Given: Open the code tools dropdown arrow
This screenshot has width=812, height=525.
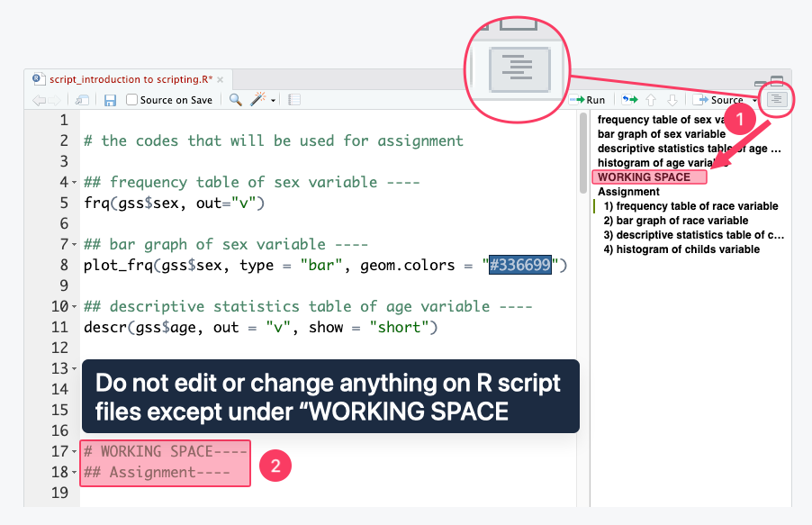Looking at the screenshot, I should coord(273,101).
